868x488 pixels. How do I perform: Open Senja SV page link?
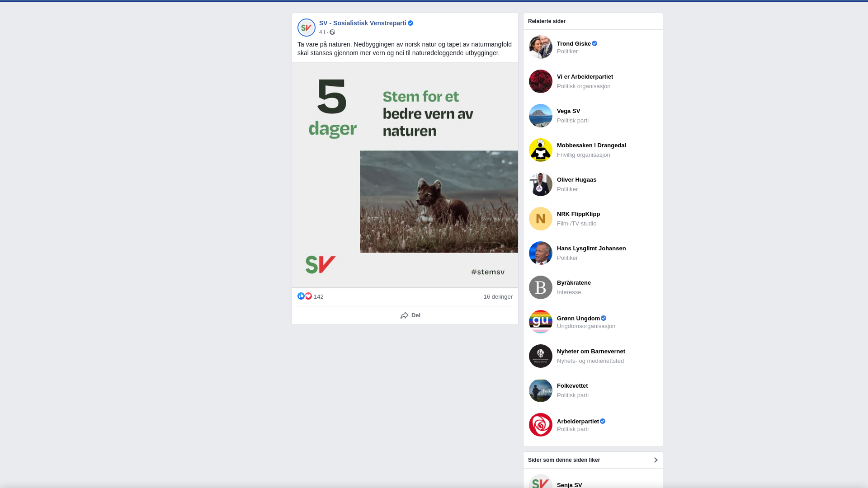[569, 485]
